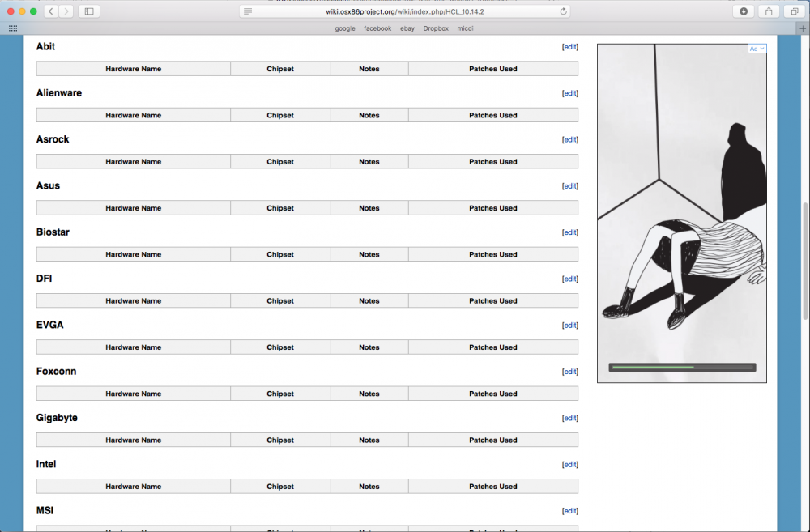The width and height of the screenshot is (810, 532).
Task: Click Hardware Name header in Gigabyte table
Action: [134, 440]
